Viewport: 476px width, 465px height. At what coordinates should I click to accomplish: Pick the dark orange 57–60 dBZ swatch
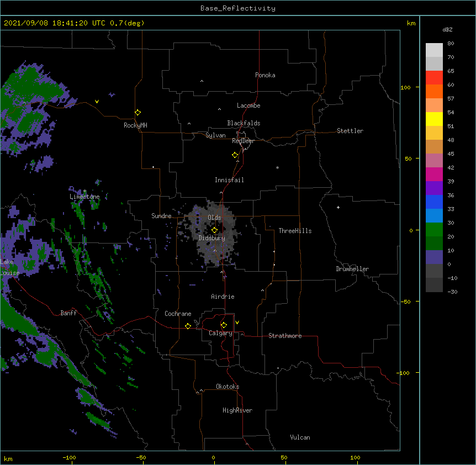pyautogui.click(x=434, y=91)
